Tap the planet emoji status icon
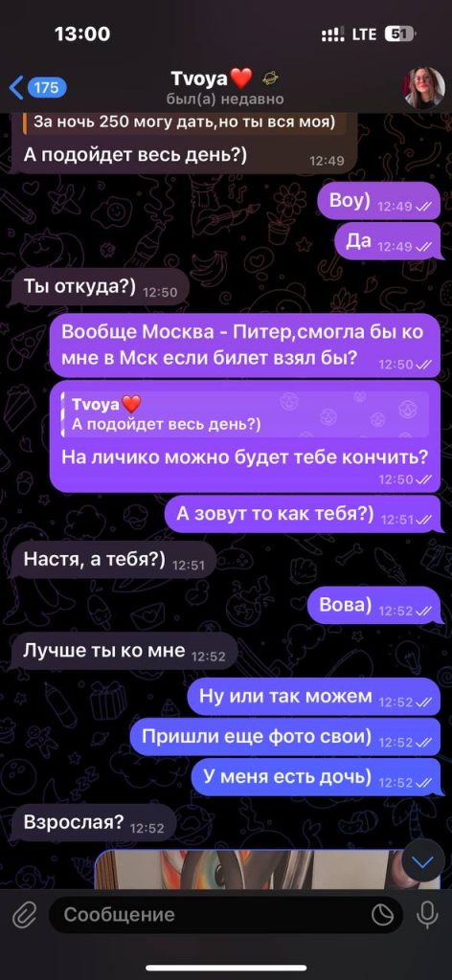This screenshot has height=980, width=452. click(x=271, y=78)
